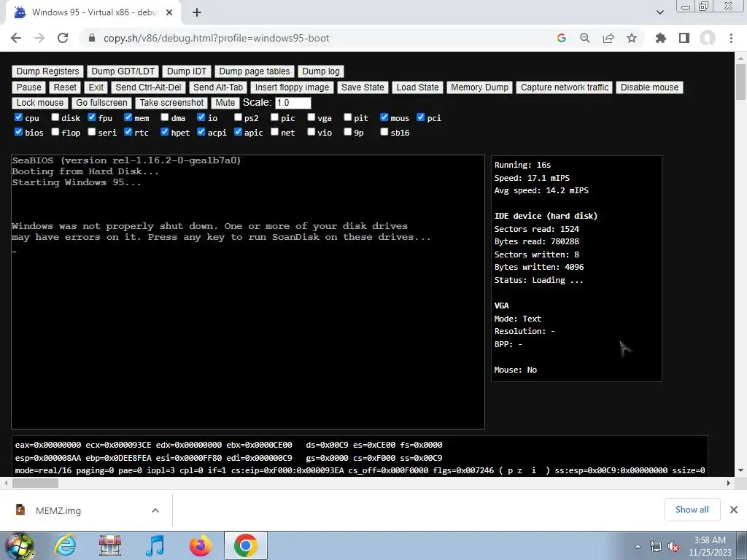Screen dimensions: 747x560
Task: Go fullscreen in emulator
Action: 101,103
